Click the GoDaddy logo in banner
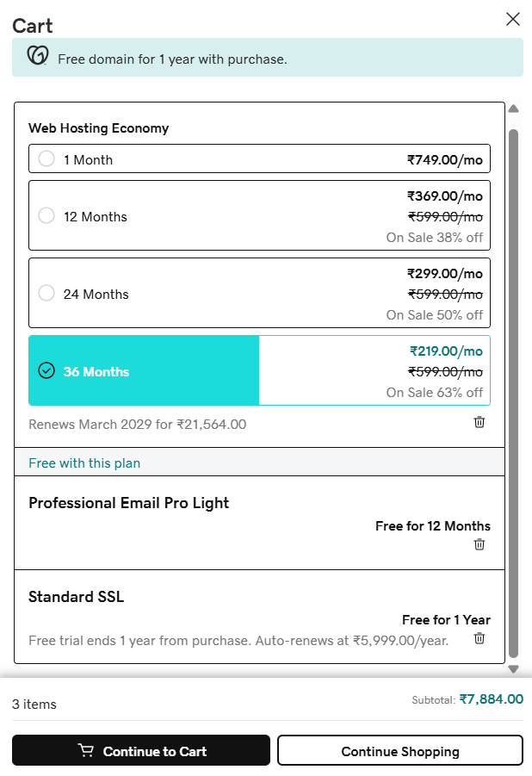Image resolution: width=532 pixels, height=776 pixels. (38, 55)
